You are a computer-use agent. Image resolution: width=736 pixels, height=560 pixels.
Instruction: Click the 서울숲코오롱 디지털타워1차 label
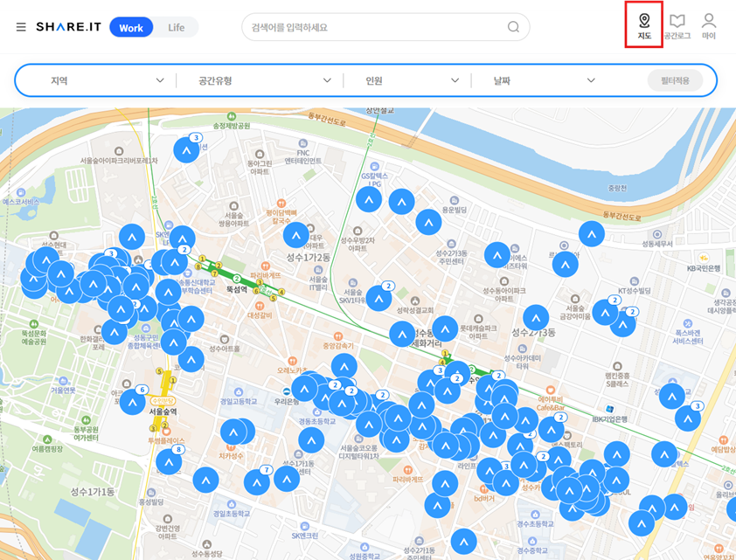coord(359,452)
